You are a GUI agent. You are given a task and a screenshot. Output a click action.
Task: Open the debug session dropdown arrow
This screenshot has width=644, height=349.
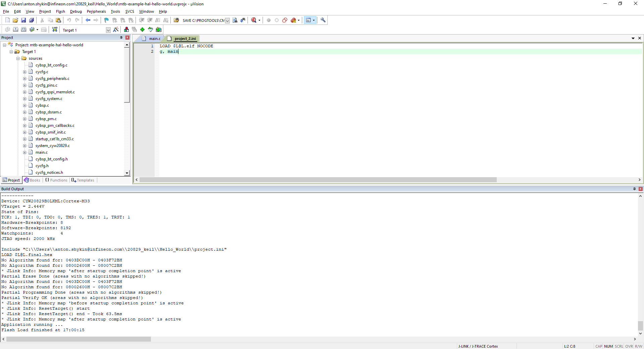click(x=259, y=20)
